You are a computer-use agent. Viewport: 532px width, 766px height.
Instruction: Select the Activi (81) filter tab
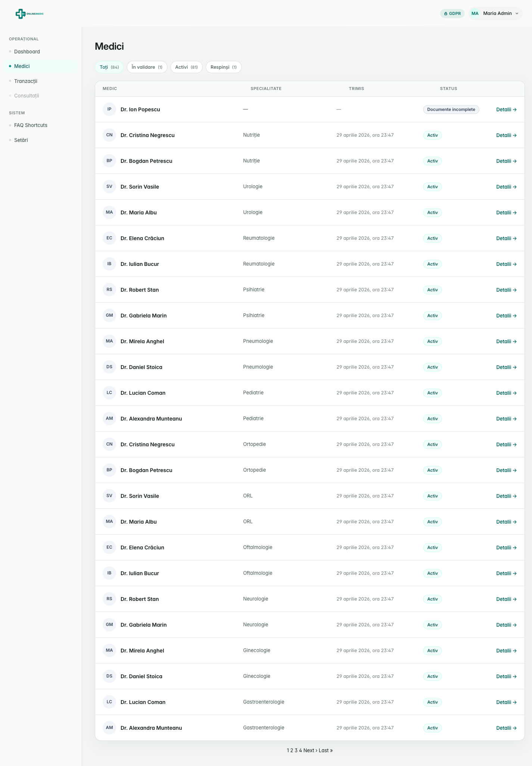(187, 67)
